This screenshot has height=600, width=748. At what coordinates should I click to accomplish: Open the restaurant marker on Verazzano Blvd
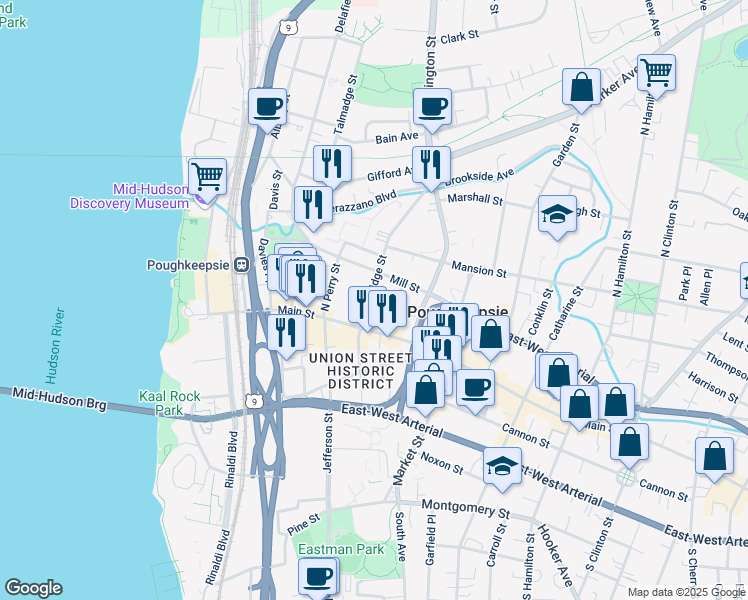tap(313, 206)
